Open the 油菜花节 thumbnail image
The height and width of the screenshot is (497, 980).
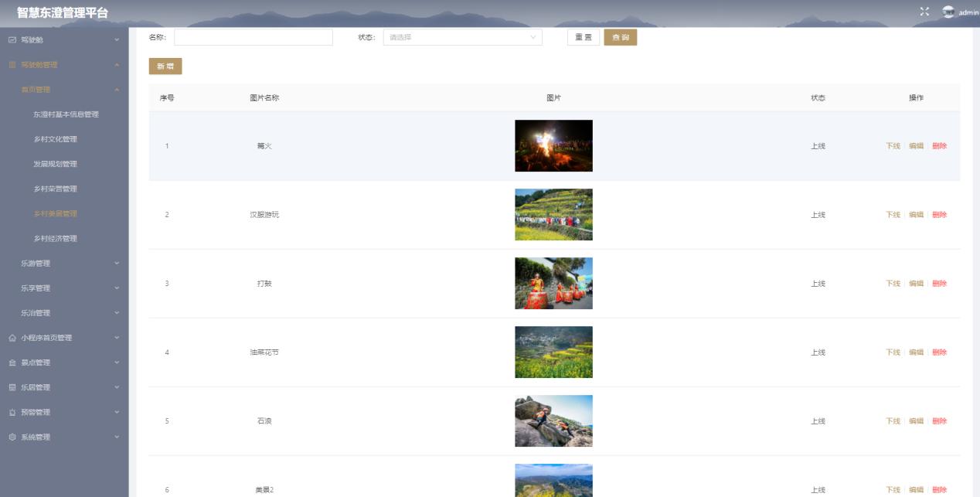click(553, 352)
